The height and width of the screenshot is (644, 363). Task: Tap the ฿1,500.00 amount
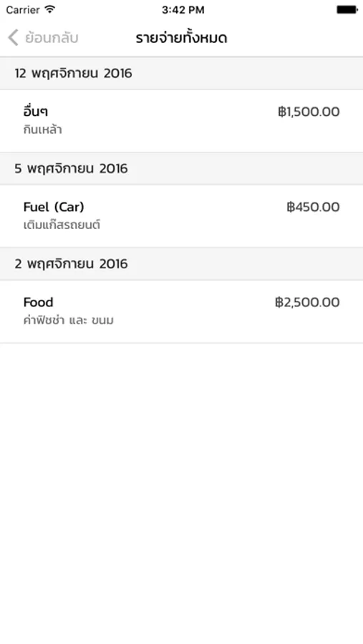309,112
